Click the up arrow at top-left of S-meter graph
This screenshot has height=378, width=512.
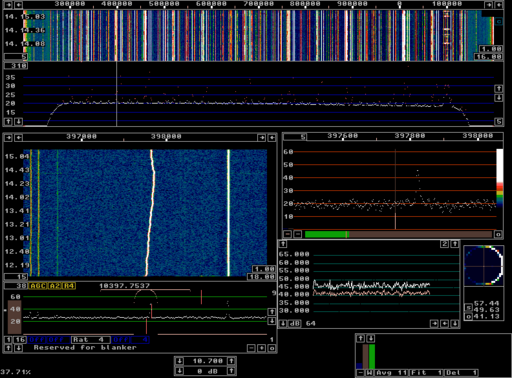coord(283,244)
